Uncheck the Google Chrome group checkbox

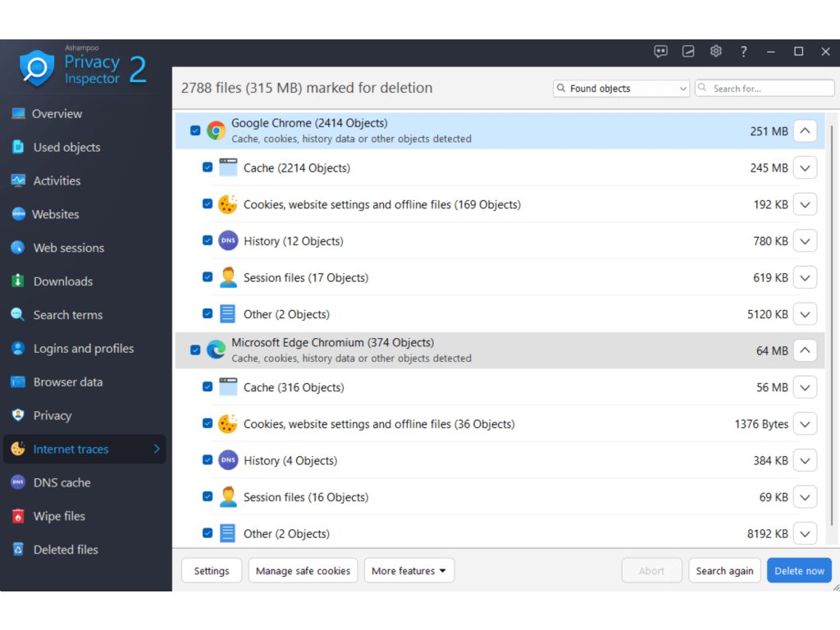pos(195,130)
